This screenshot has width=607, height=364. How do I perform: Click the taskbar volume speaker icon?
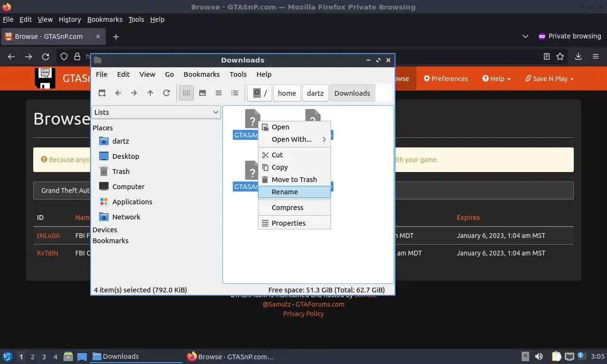pos(539,356)
